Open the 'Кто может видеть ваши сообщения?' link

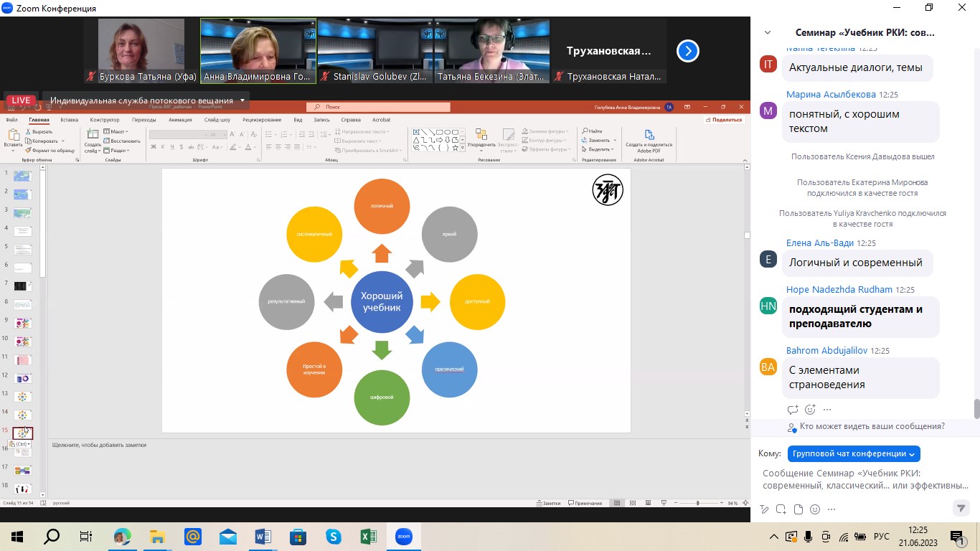872,426
